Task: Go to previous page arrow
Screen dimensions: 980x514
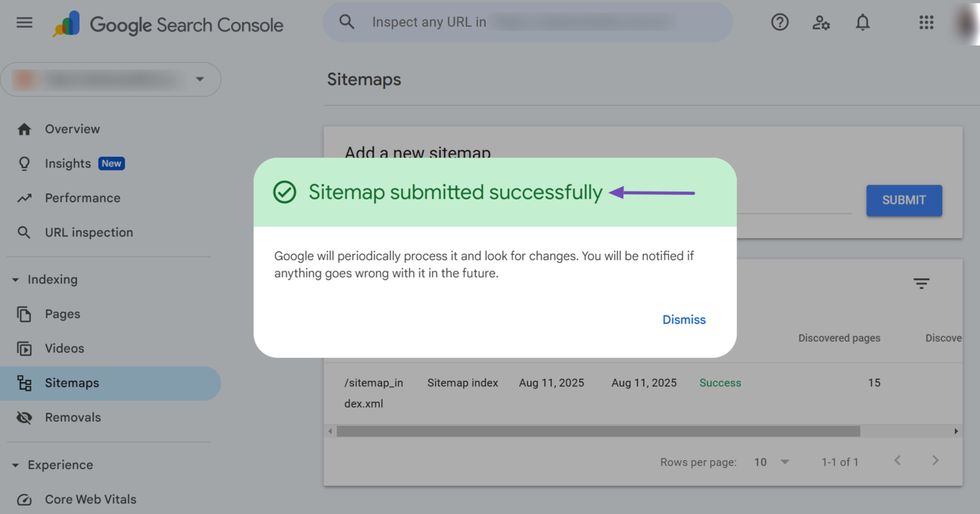Action: [897, 460]
